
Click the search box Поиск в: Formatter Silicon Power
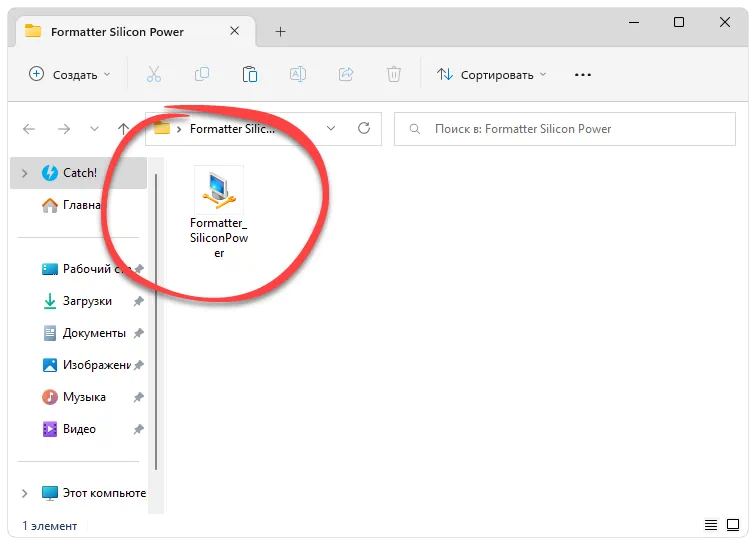coord(565,129)
